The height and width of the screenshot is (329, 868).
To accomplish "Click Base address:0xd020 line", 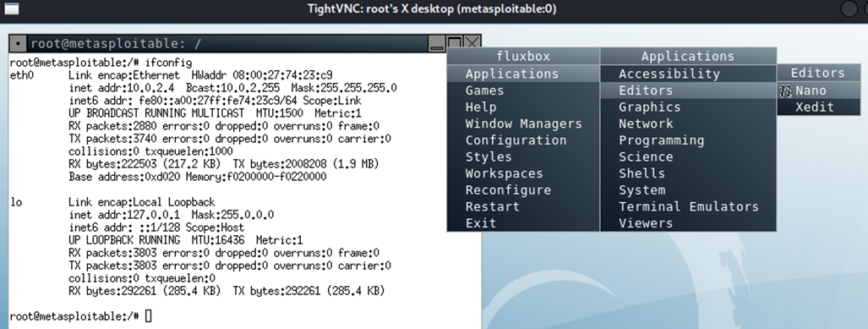I will [198, 178].
